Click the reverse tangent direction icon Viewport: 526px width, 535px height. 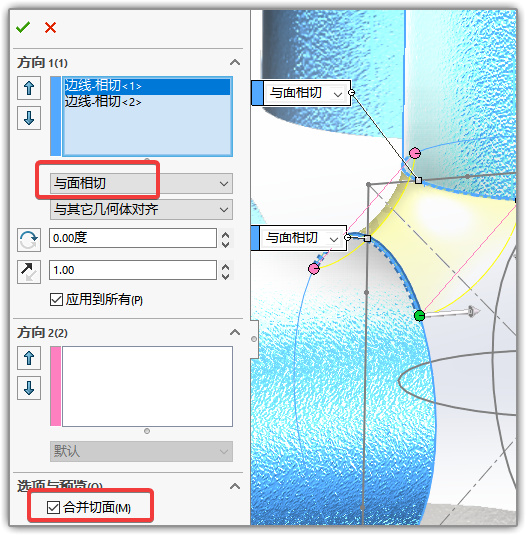[x=29, y=240]
